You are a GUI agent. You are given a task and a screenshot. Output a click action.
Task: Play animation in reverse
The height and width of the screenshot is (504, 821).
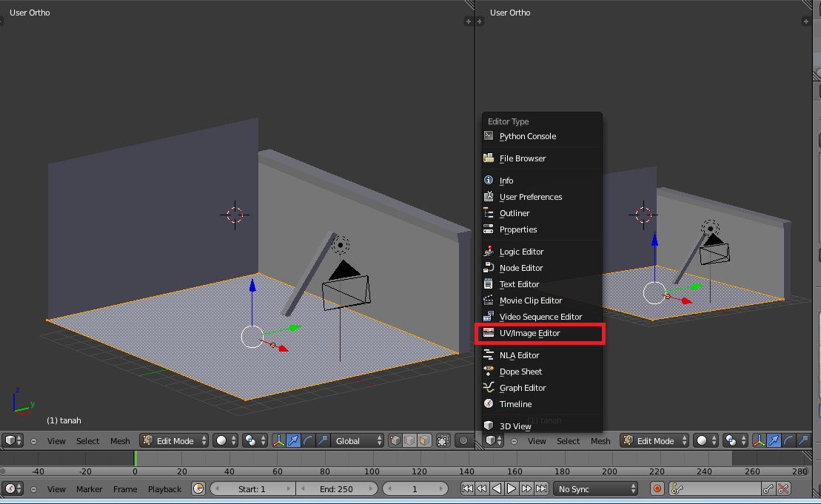(x=496, y=488)
